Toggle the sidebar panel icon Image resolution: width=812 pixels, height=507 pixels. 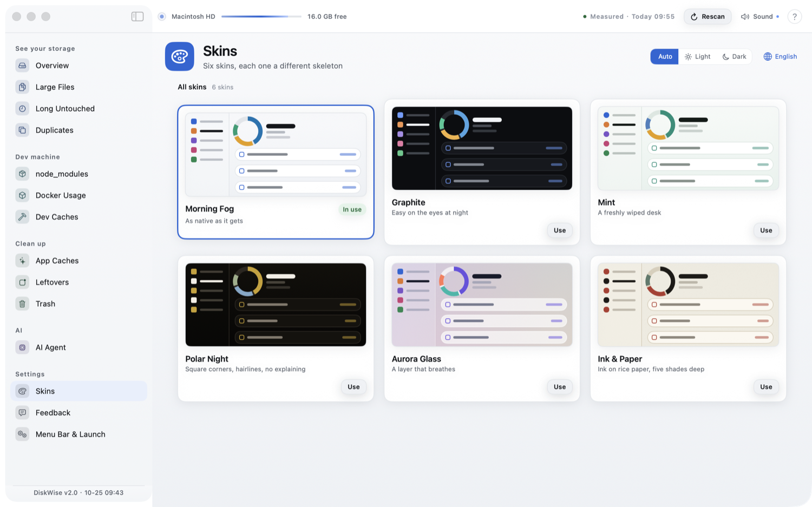point(137,17)
